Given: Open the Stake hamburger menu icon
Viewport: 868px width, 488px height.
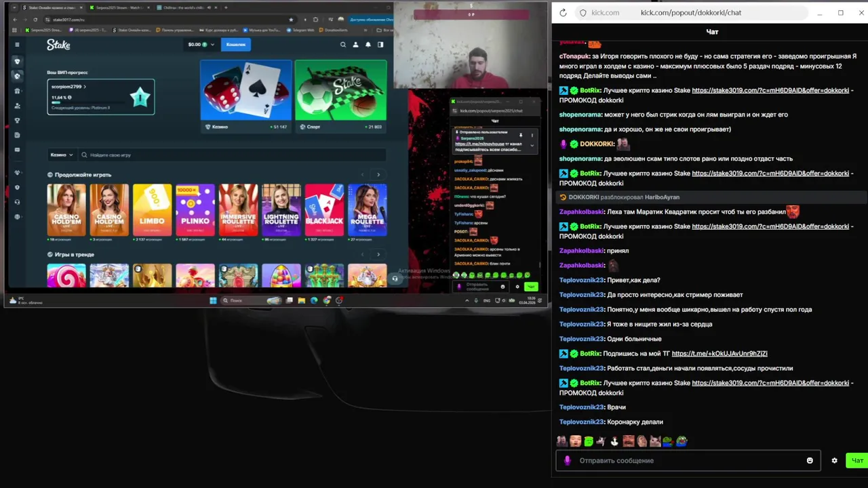Looking at the screenshot, I should tap(17, 45).
